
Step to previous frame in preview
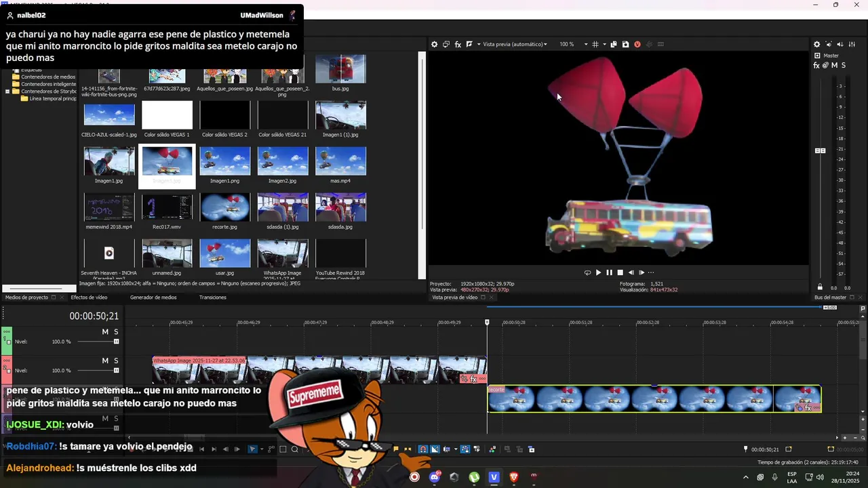[631, 272]
